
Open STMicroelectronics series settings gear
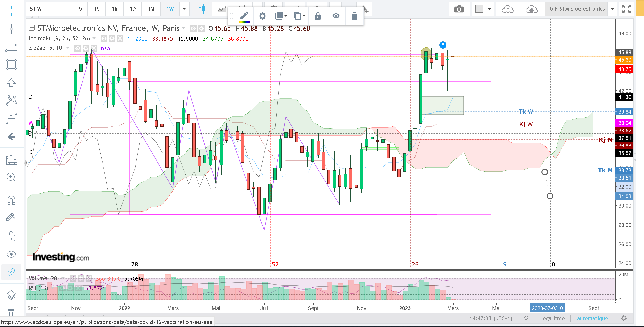pyautogui.click(x=201, y=29)
